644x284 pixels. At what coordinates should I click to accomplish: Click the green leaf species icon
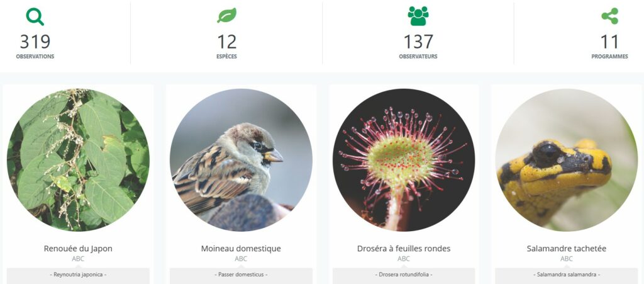tap(226, 16)
